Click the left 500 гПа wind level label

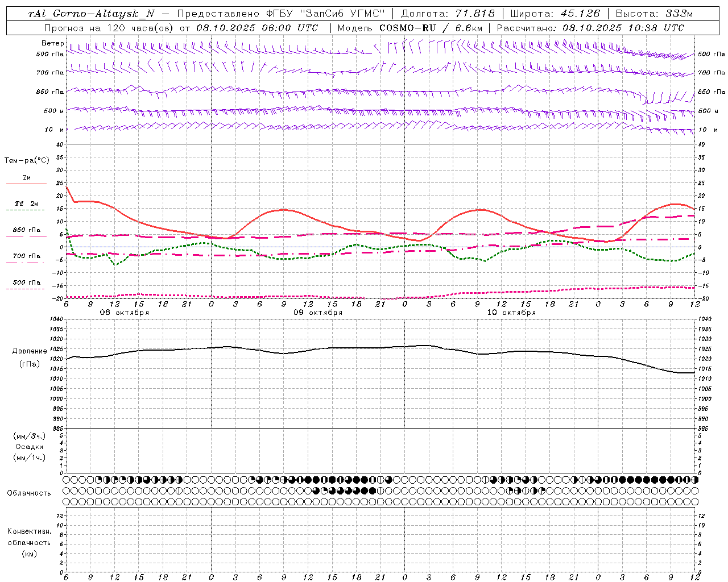click(50, 54)
